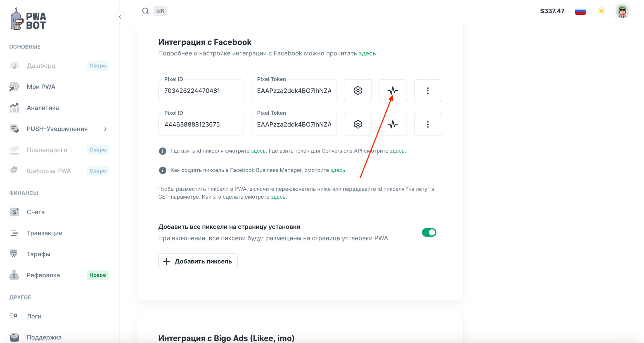Go to Мои PWA section
This screenshot has width=644, height=343.
pos(41,87)
